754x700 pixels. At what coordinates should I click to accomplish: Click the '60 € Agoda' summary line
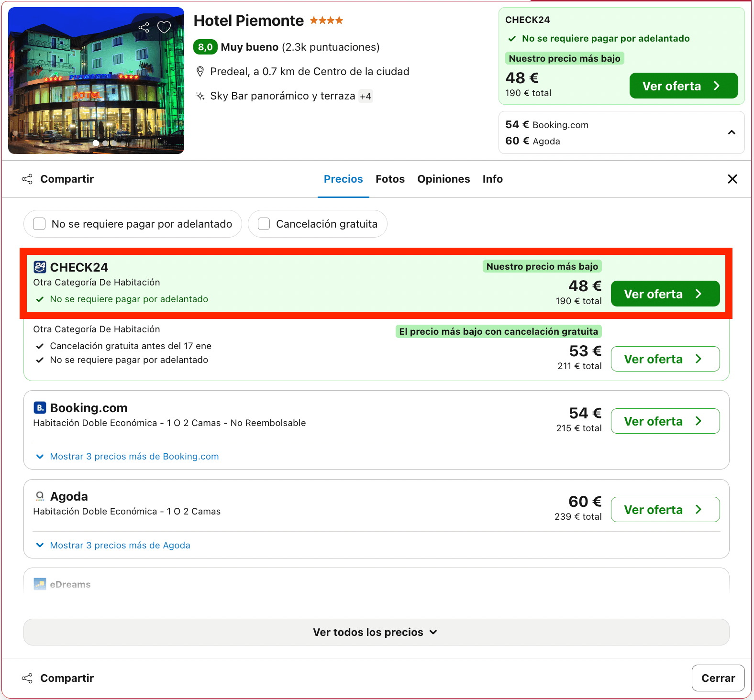(532, 141)
